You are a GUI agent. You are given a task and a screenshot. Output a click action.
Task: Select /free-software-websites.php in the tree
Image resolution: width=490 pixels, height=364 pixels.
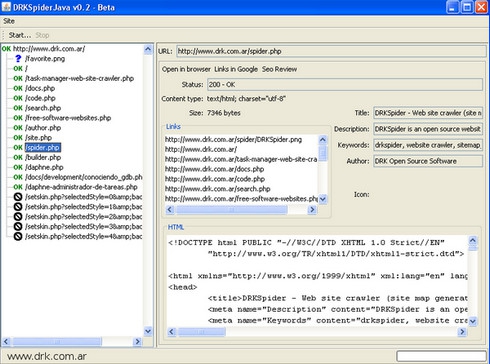[68, 118]
